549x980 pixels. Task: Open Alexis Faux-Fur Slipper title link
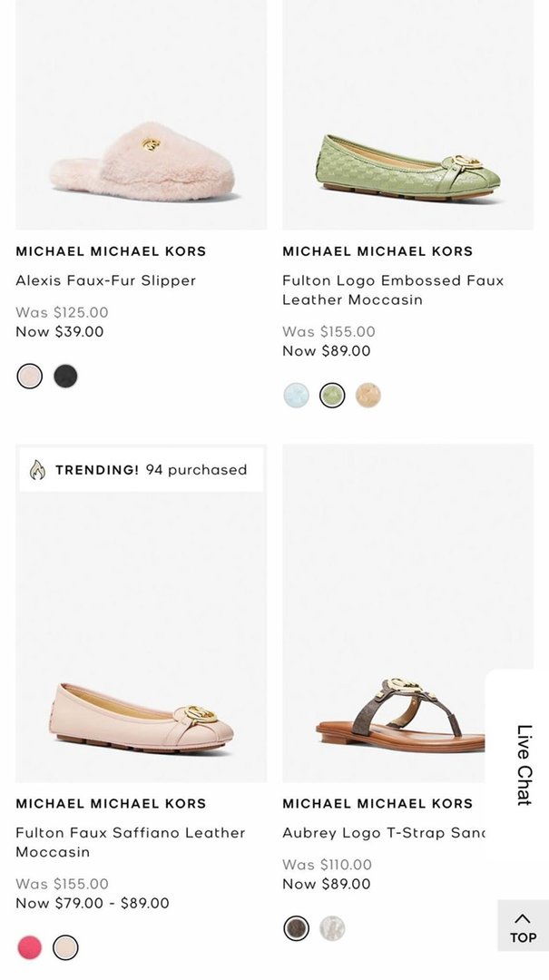(106, 280)
